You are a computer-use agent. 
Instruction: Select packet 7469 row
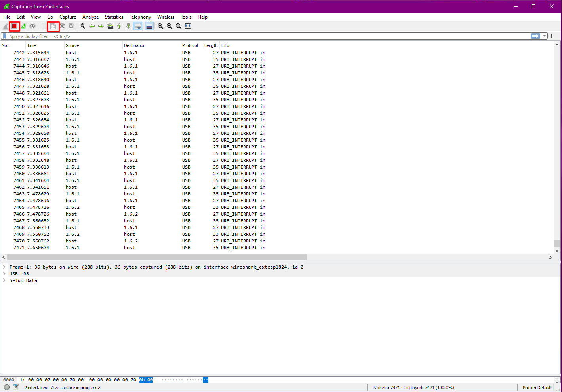click(x=277, y=234)
